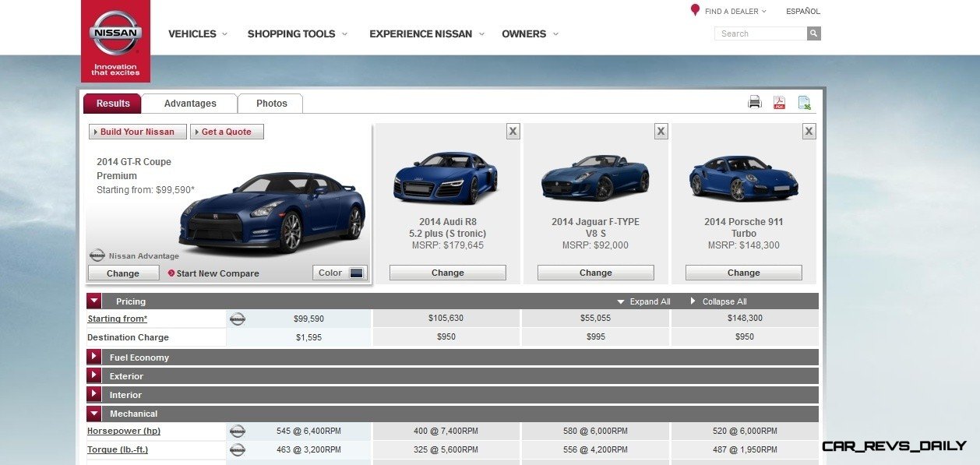Screen dimensions: 980x465
Task: Collapse the Mechanical section
Action: coord(94,413)
